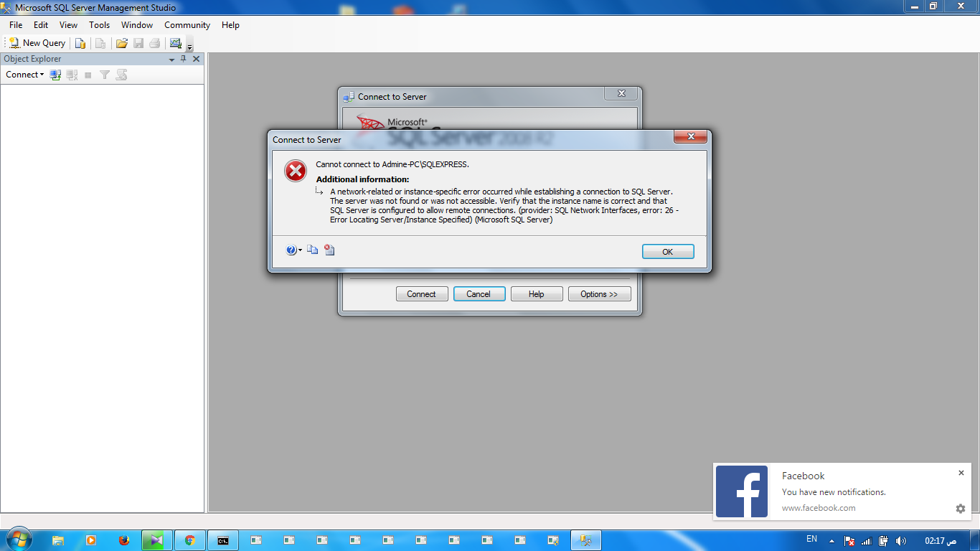Image resolution: width=980 pixels, height=551 pixels.
Task: Close the Object Explorer panel
Action: (x=196, y=59)
